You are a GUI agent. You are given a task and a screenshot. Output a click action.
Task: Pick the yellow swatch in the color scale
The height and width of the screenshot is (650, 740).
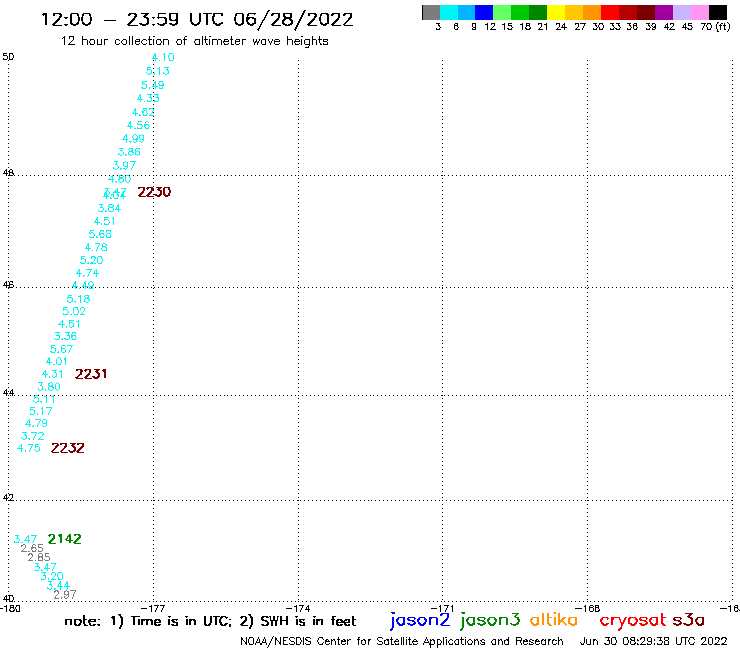click(556, 12)
